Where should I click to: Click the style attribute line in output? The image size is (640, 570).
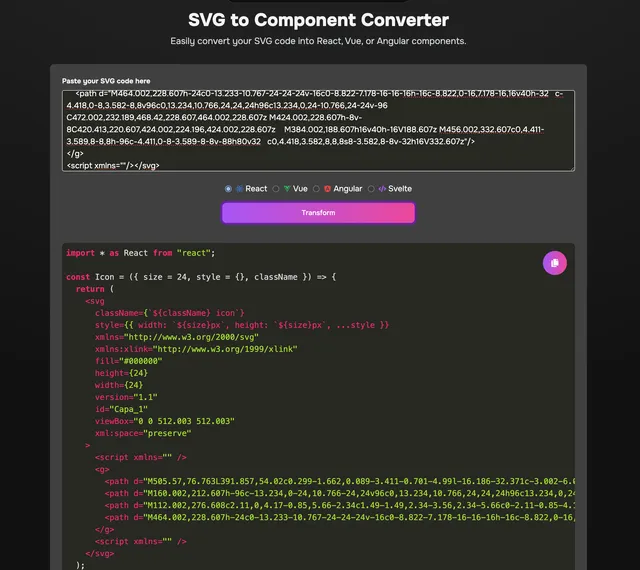(242, 325)
